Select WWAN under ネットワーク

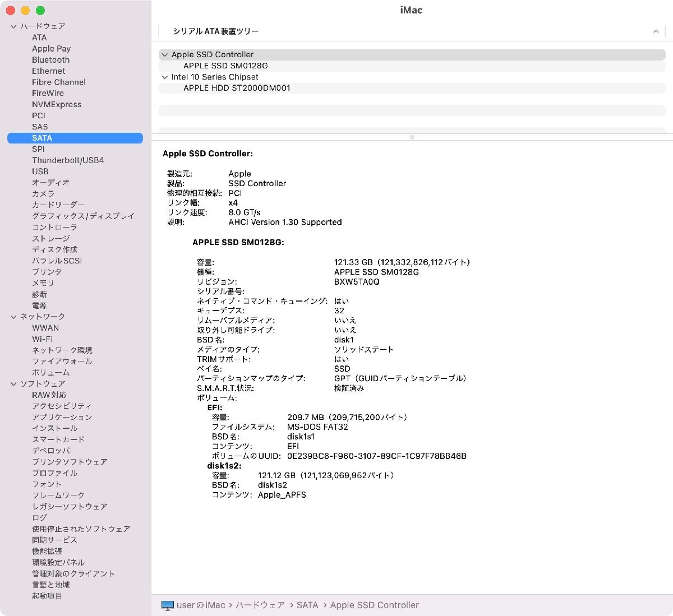coord(45,328)
